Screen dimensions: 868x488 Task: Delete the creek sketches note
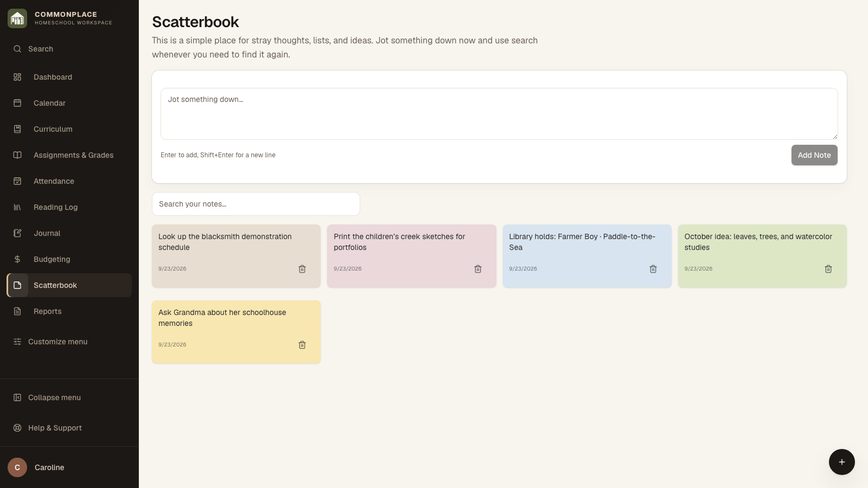(478, 269)
